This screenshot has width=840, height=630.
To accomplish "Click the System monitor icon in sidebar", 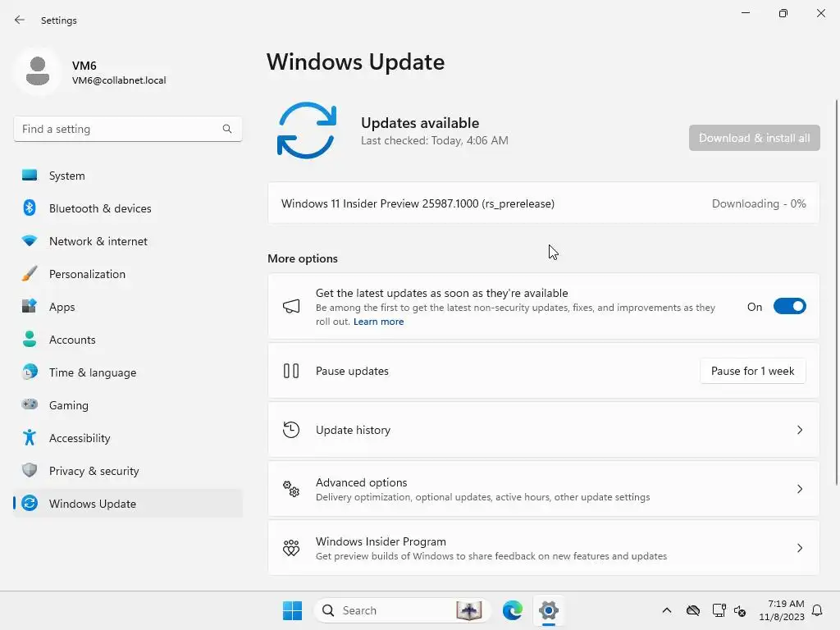I will point(30,176).
